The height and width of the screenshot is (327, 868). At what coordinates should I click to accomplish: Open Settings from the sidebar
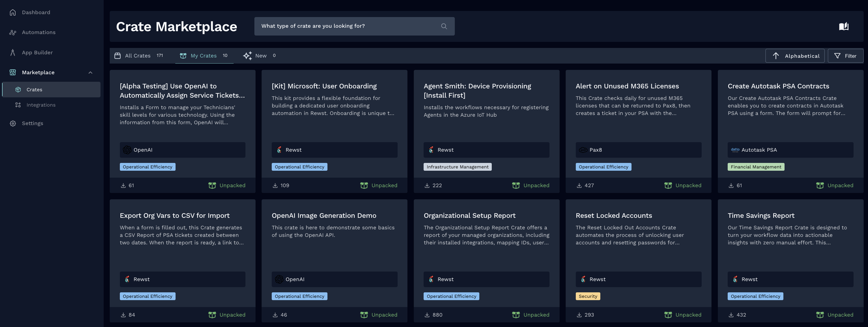(x=32, y=123)
